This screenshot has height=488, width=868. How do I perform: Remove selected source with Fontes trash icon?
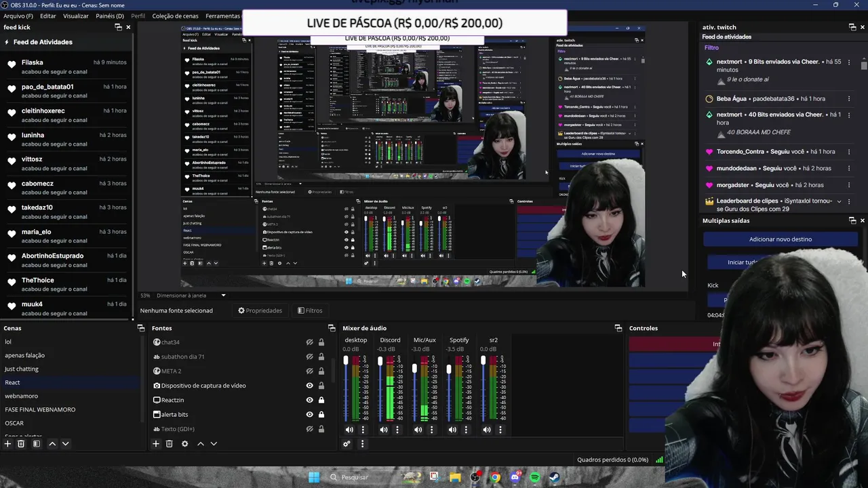tap(169, 444)
